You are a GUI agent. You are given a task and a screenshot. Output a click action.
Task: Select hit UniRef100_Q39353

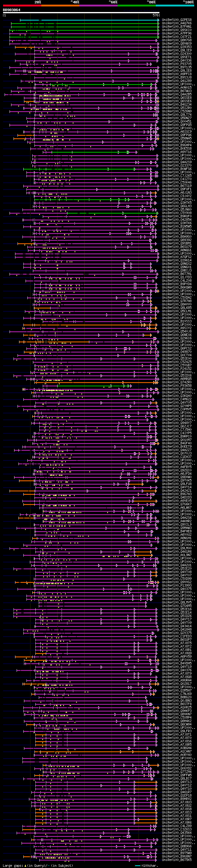176,47
